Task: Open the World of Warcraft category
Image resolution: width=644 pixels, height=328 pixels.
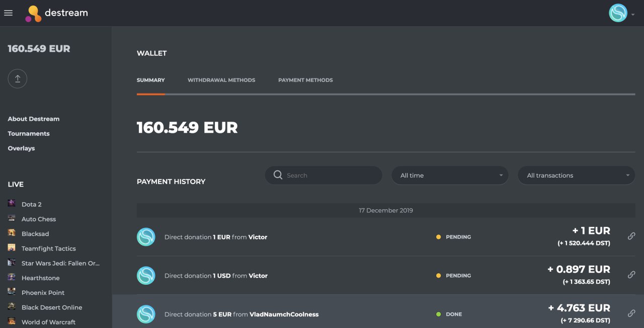Action: click(49, 322)
